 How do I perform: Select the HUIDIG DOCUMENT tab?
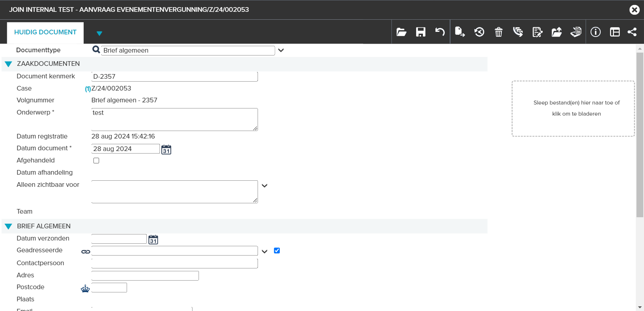click(x=45, y=32)
